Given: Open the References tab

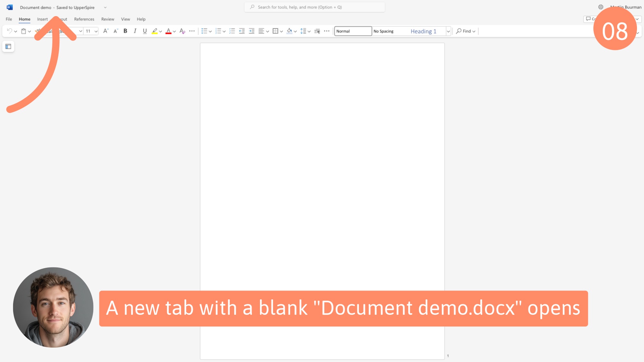Looking at the screenshot, I should tap(84, 19).
